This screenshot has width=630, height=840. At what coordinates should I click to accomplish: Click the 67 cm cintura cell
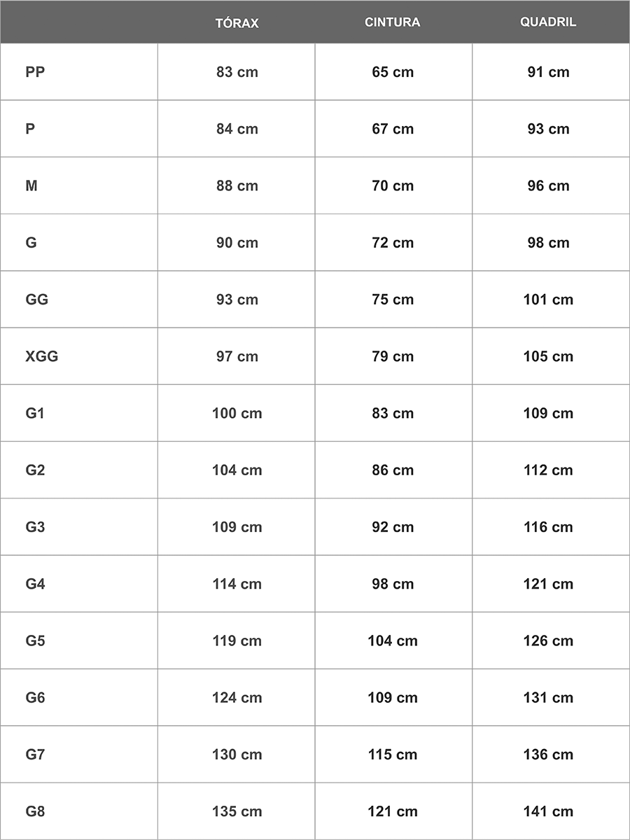tap(393, 129)
